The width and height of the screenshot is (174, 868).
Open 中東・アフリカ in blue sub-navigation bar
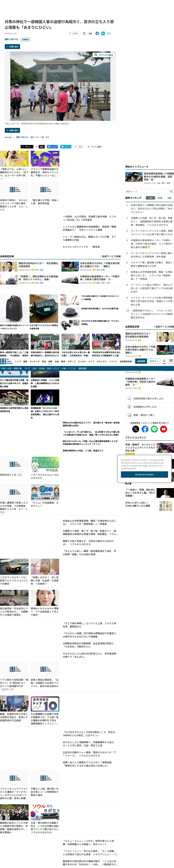[x=69, y=369]
